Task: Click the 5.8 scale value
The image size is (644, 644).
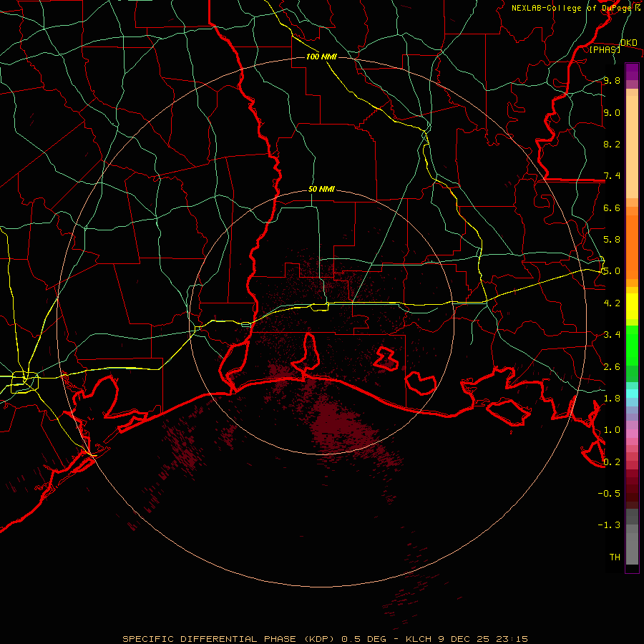Action: point(612,240)
